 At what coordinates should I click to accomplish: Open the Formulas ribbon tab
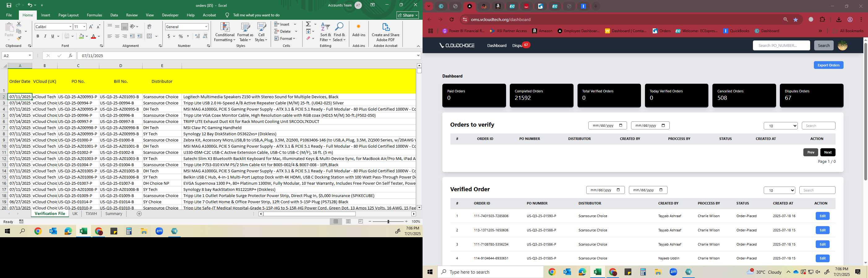[94, 15]
